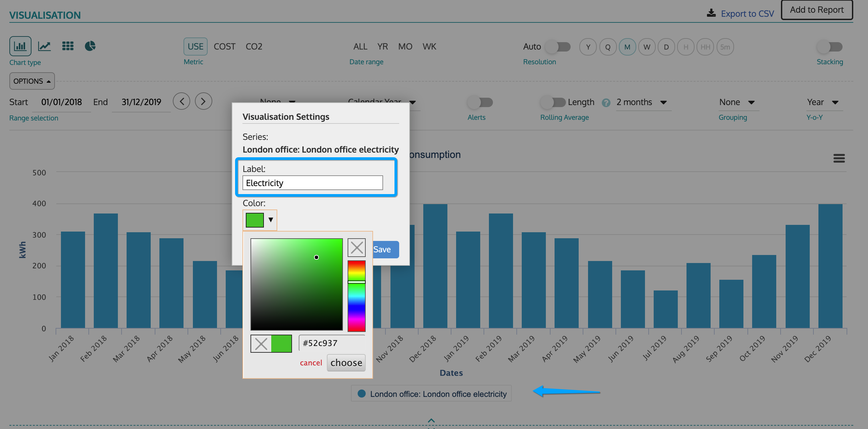Viewport: 868px width, 429px height.
Task: Select the YR date range option
Action: tap(382, 47)
